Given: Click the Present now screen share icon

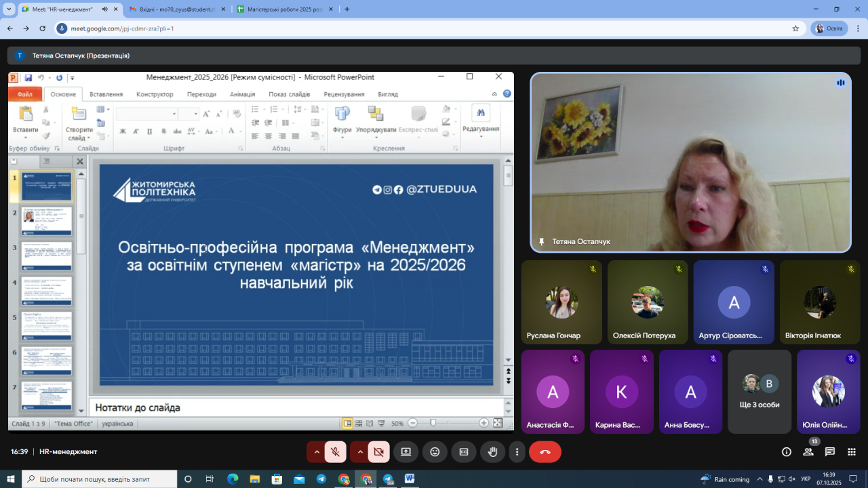Looking at the screenshot, I should click(406, 452).
